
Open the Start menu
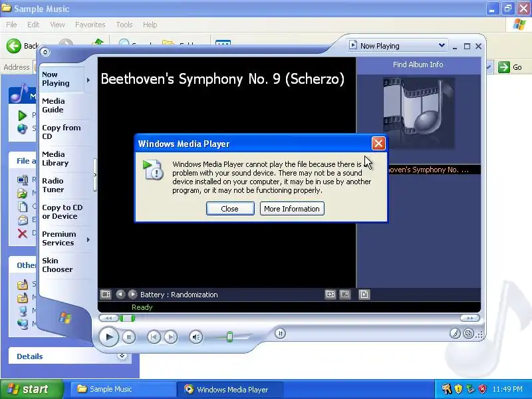(32, 389)
